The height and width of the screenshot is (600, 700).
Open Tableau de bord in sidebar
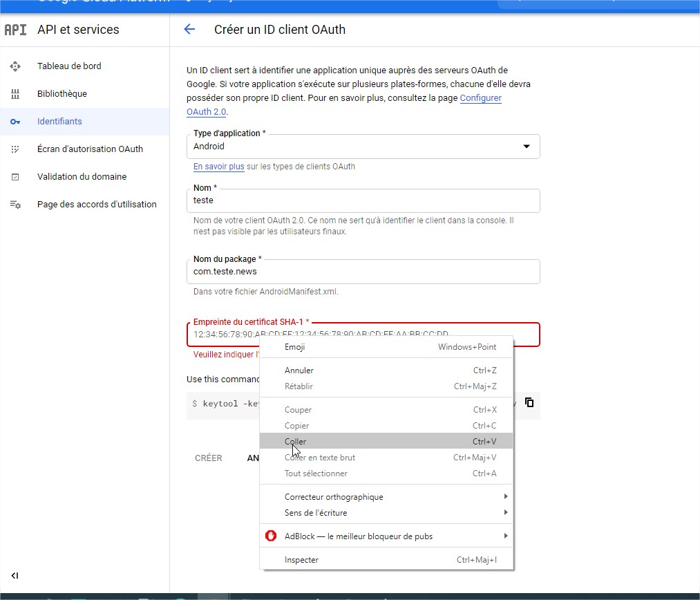85,66
